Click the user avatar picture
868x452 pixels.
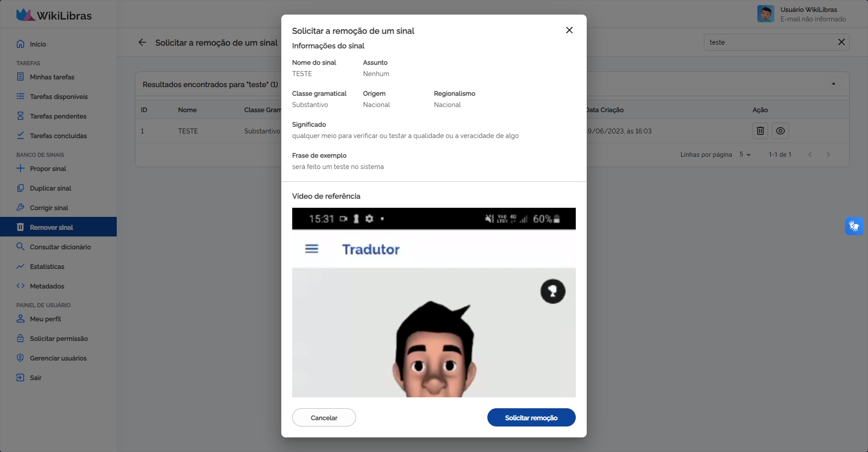click(x=765, y=14)
